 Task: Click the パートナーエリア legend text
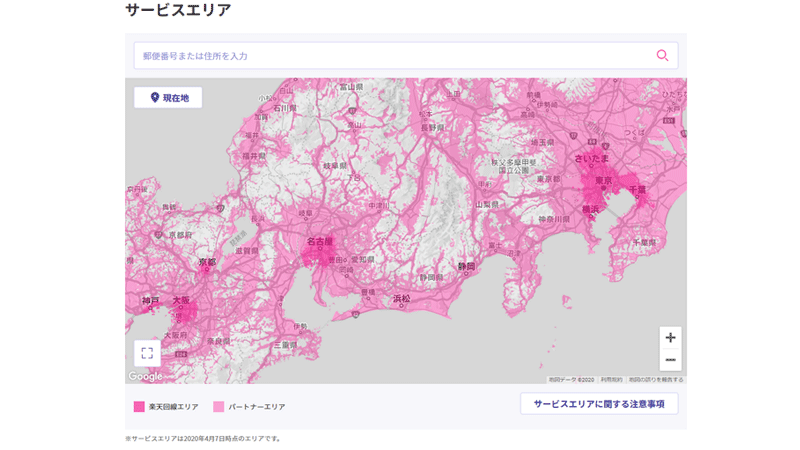257,407
